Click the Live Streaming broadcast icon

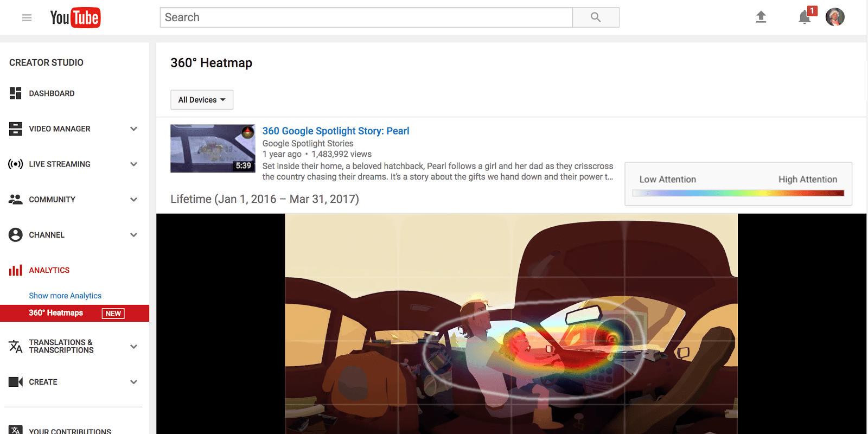tap(16, 164)
